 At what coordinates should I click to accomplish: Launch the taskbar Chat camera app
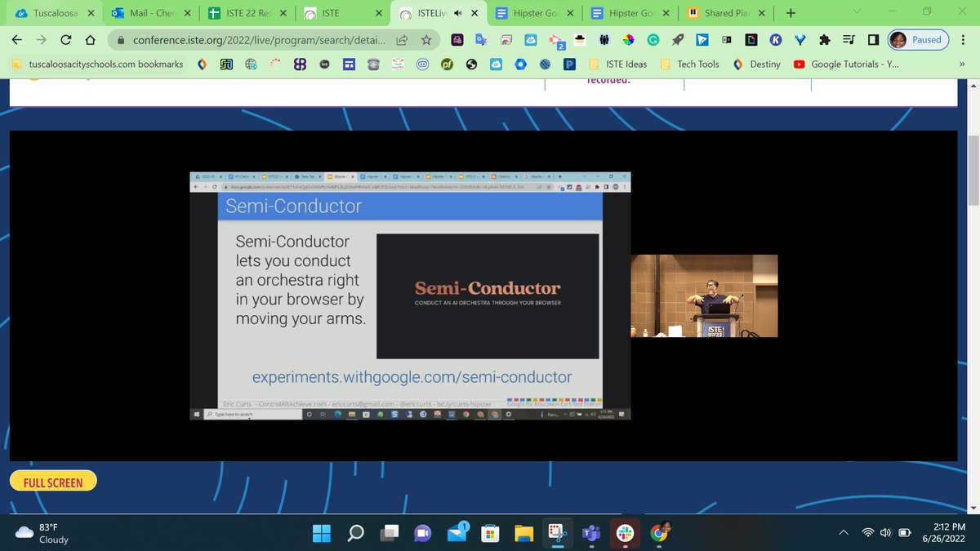pos(422,533)
